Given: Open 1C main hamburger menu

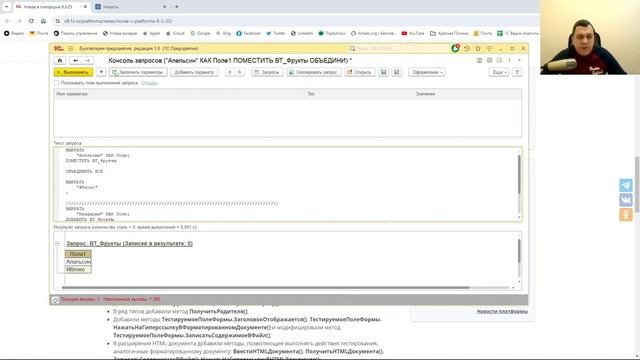Looking at the screenshot, I should point(71,49).
